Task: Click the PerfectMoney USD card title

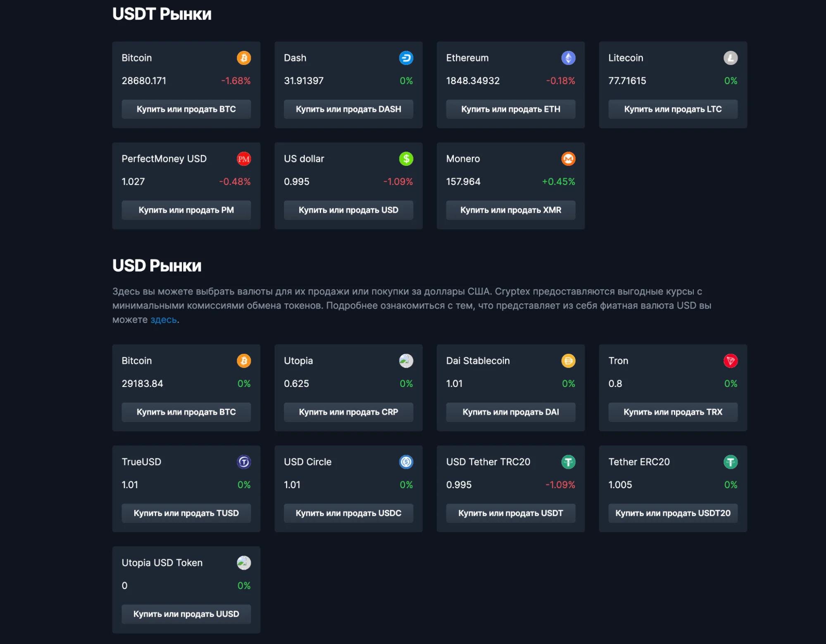Action: [164, 159]
